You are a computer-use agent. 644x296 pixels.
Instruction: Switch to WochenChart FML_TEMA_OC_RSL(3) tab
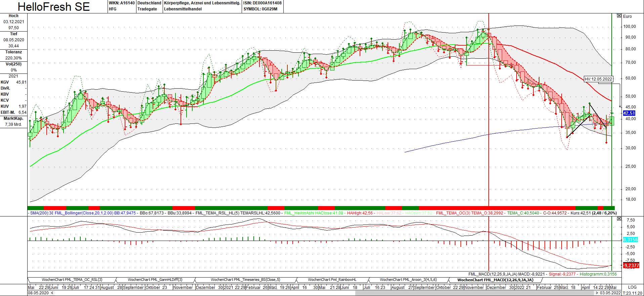(72, 280)
